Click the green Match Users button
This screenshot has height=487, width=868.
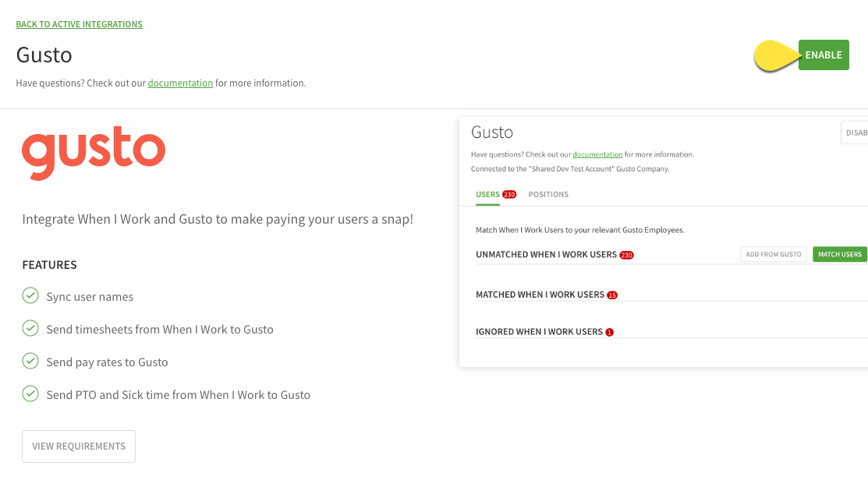pyautogui.click(x=840, y=254)
